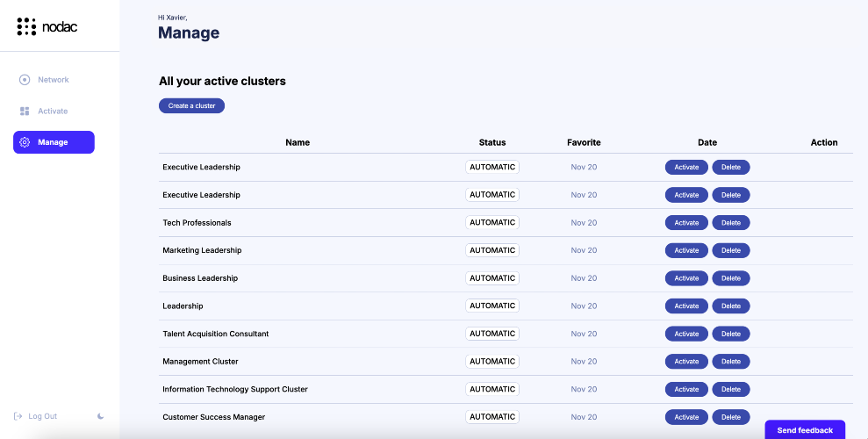Open the Send feedback button

pos(805,429)
